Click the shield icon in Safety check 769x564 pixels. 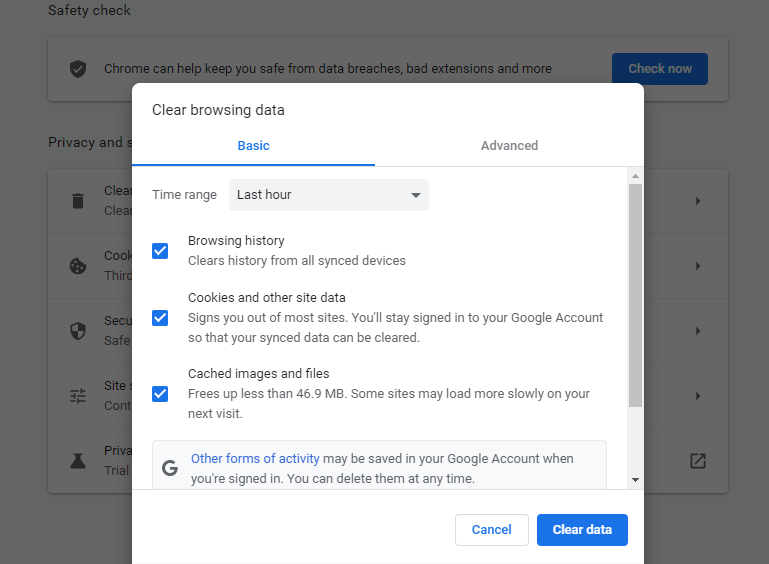[77, 69]
